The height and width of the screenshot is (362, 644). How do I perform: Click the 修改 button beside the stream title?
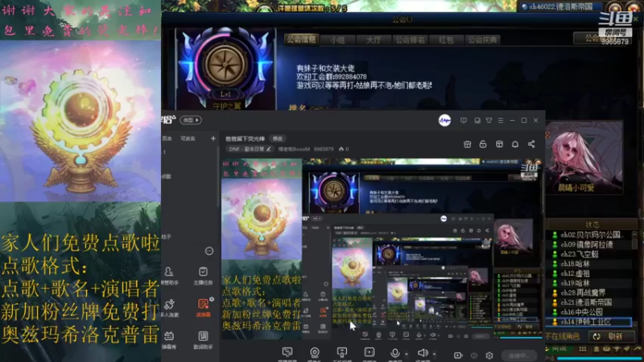pos(278,138)
